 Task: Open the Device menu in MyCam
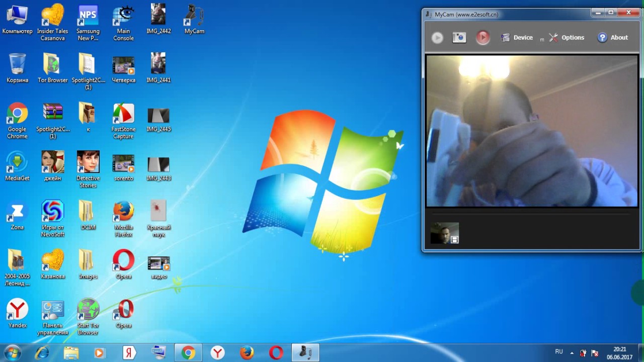(x=517, y=38)
